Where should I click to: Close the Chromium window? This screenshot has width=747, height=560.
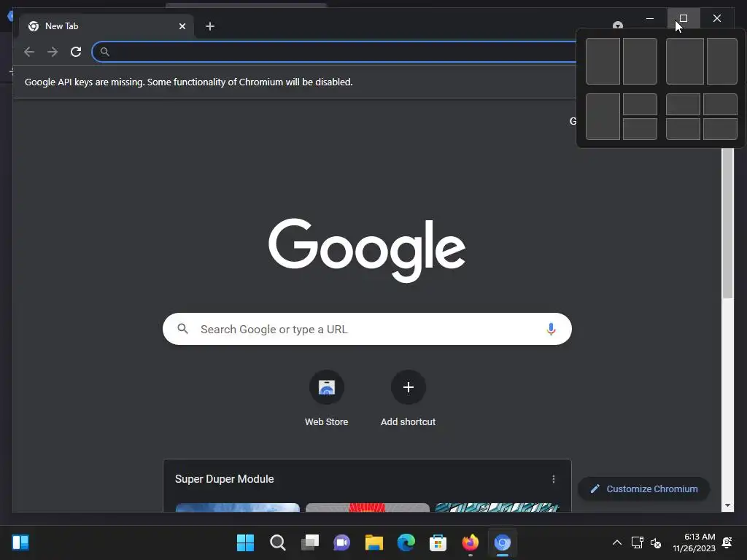(x=717, y=18)
